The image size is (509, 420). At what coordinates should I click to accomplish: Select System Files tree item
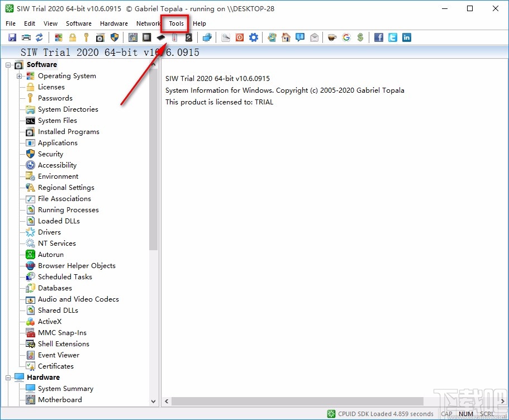click(x=58, y=121)
